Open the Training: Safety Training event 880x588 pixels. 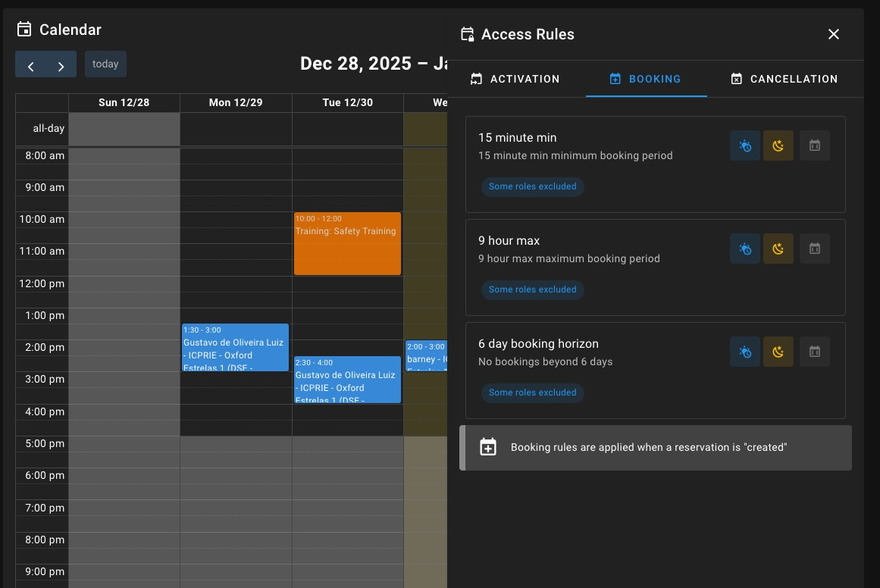pos(347,242)
